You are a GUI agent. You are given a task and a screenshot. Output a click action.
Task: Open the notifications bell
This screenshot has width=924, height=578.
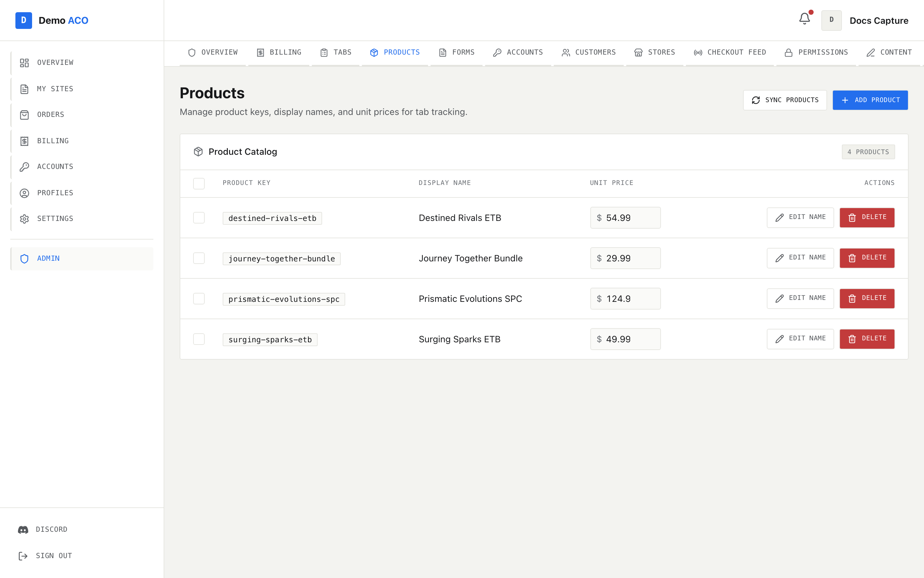[805, 19]
